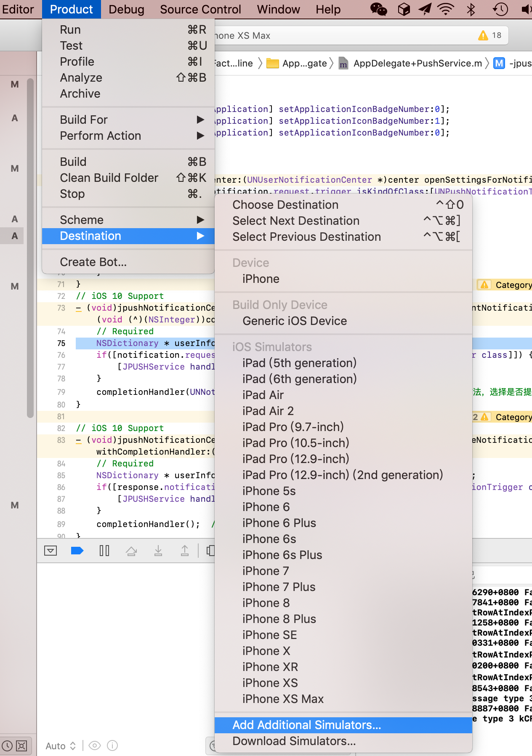Open the Bluetooth status menu
The height and width of the screenshot is (756, 532).
click(471, 9)
